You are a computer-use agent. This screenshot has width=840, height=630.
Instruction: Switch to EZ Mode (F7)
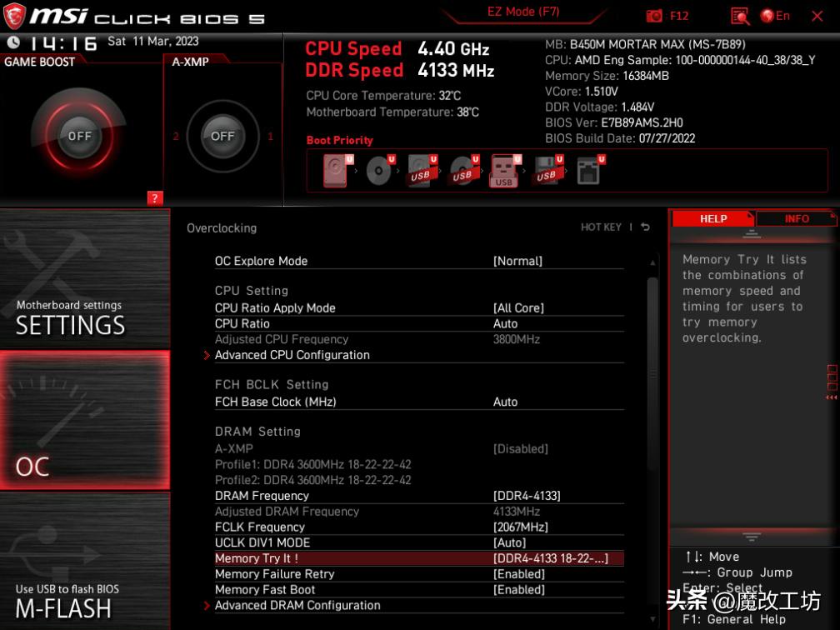click(x=522, y=11)
